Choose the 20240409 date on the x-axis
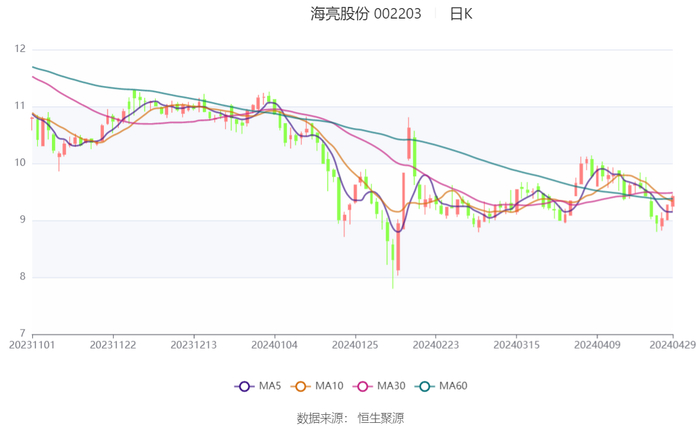This screenshot has width=700, height=426. pyautogui.click(x=597, y=344)
